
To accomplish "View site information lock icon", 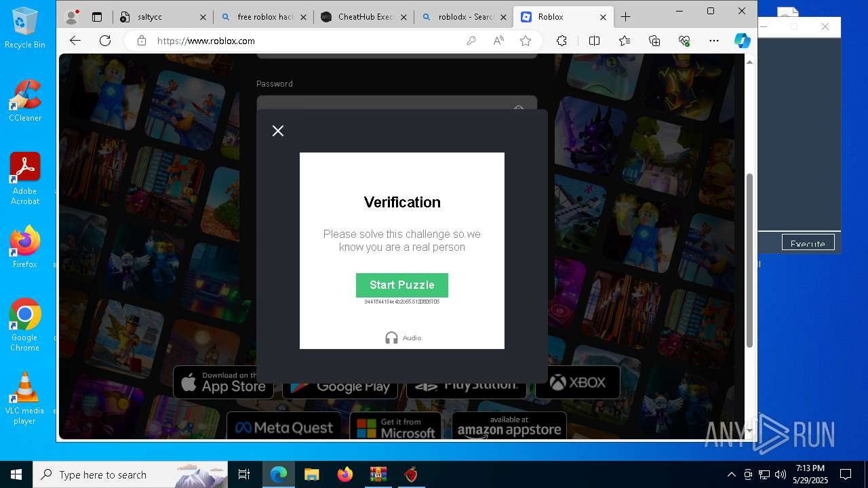I will click(x=142, y=41).
